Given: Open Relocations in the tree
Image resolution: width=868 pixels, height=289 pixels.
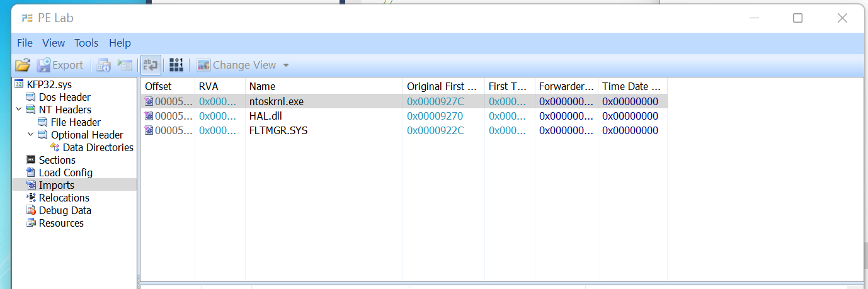Looking at the screenshot, I should (x=64, y=198).
